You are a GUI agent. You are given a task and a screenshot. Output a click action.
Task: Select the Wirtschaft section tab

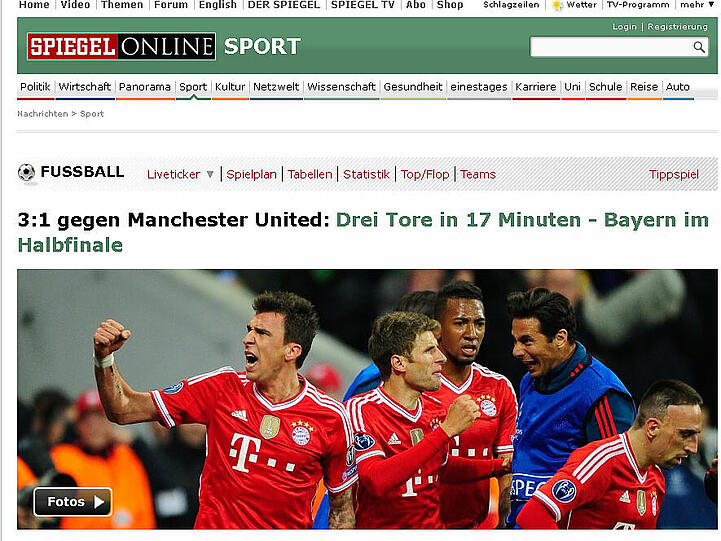pos(85,87)
